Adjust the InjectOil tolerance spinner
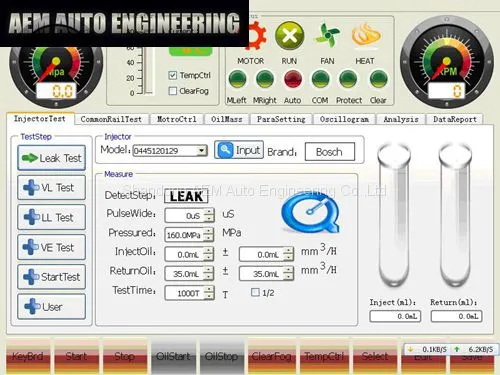The image size is (500, 375). [x=289, y=254]
